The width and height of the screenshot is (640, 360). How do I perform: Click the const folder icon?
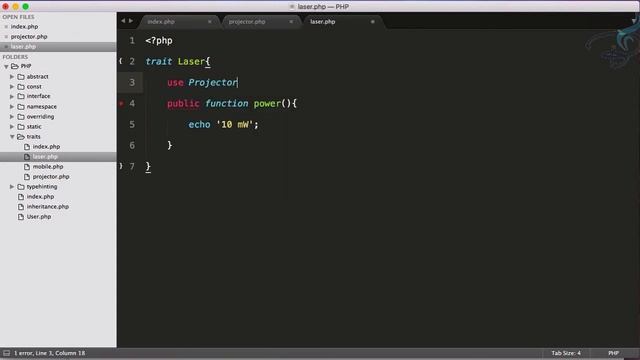21,87
